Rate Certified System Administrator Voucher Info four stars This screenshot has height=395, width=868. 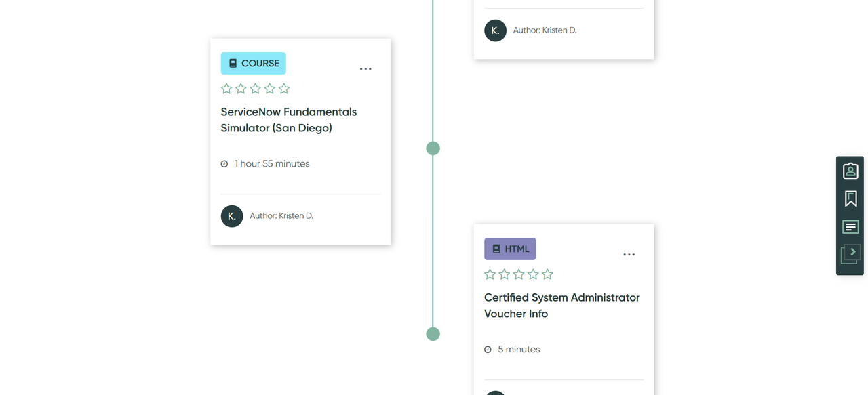point(533,274)
